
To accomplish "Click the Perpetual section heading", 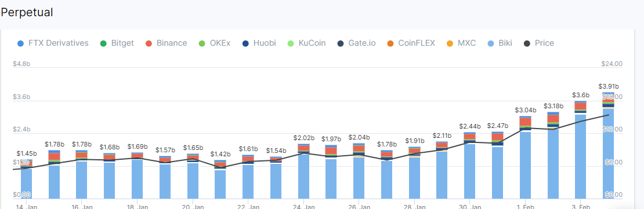I will [27, 12].
